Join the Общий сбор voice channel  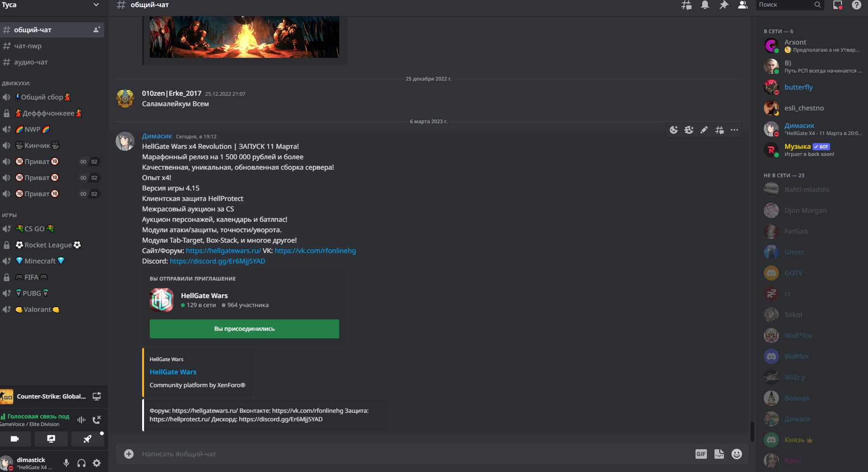tap(52, 97)
